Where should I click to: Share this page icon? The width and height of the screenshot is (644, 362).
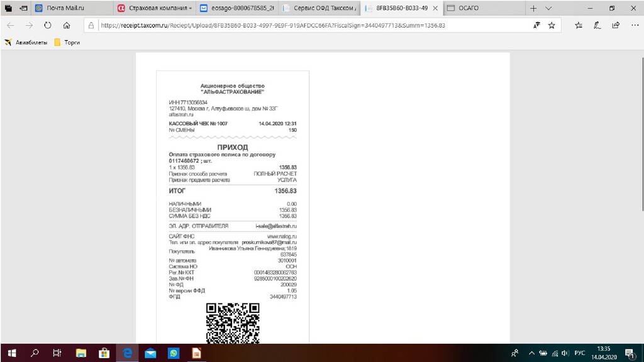(x=616, y=25)
